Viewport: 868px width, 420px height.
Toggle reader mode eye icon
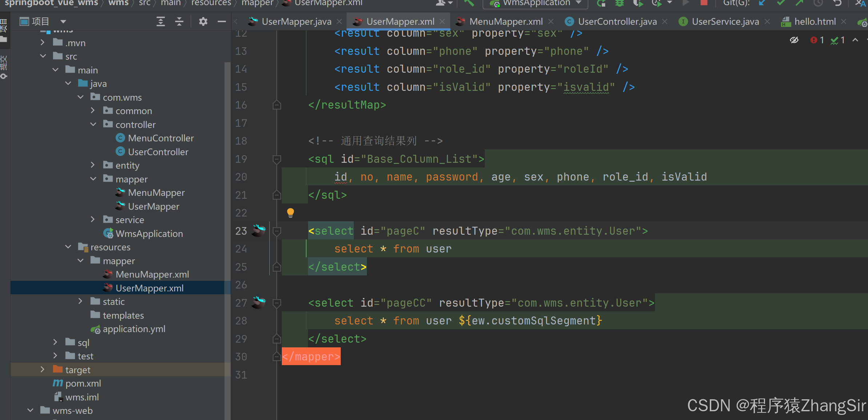point(794,40)
